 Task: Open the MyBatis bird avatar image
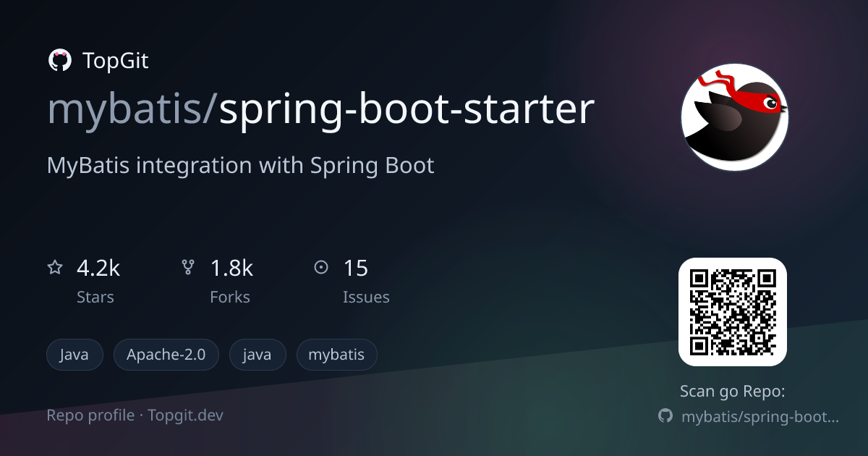point(734,117)
